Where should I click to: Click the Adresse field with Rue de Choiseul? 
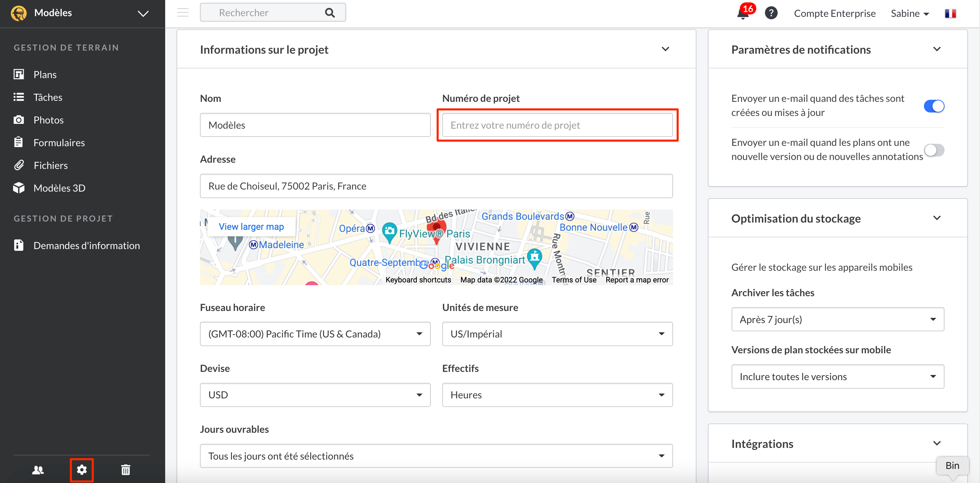click(436, 186)
